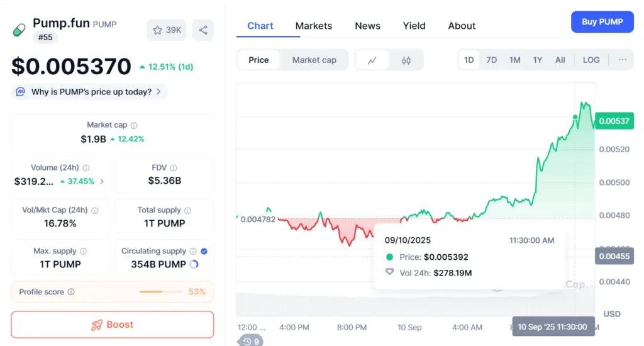Click the 0.004782 baseline price label

(257, 220)
